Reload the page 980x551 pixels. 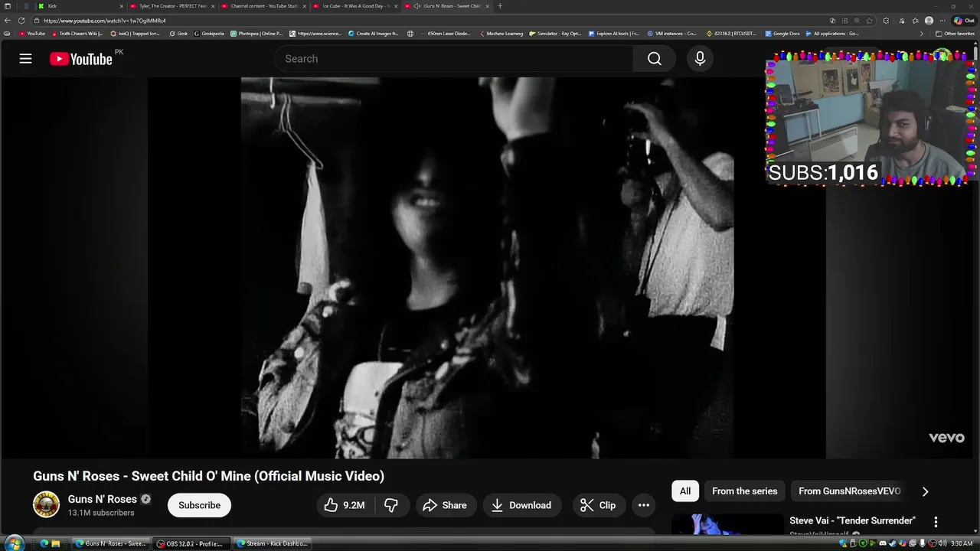21,21
